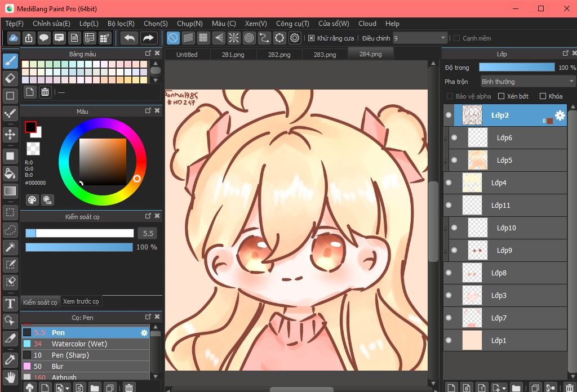Viewport: 577px width, 392px height.
Task: Select the Text tool
Action: (x=10, y=304)
